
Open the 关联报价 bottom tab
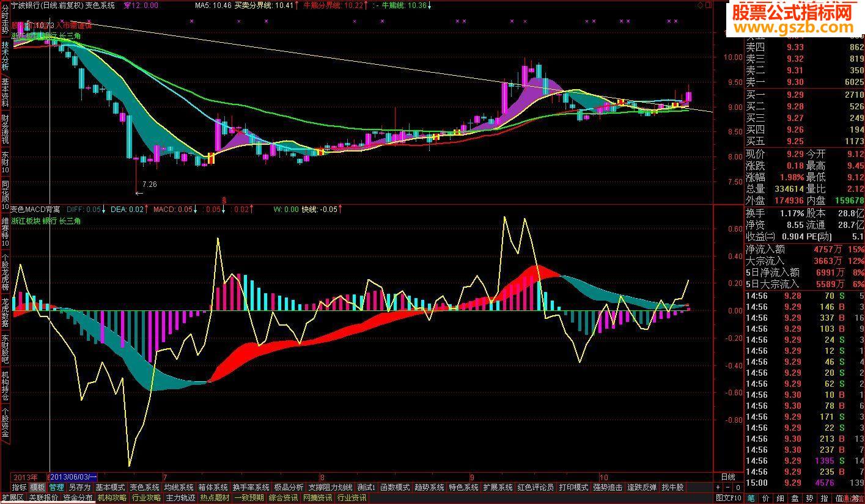click(x=44, y=498)
